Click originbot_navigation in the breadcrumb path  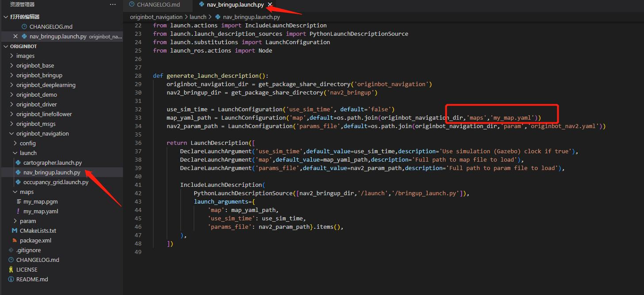156,17
